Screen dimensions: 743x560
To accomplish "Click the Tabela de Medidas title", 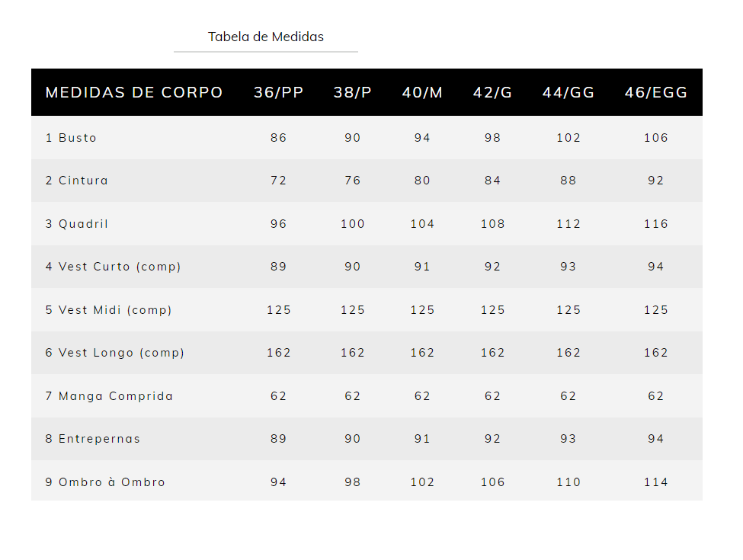I will 266,37.
